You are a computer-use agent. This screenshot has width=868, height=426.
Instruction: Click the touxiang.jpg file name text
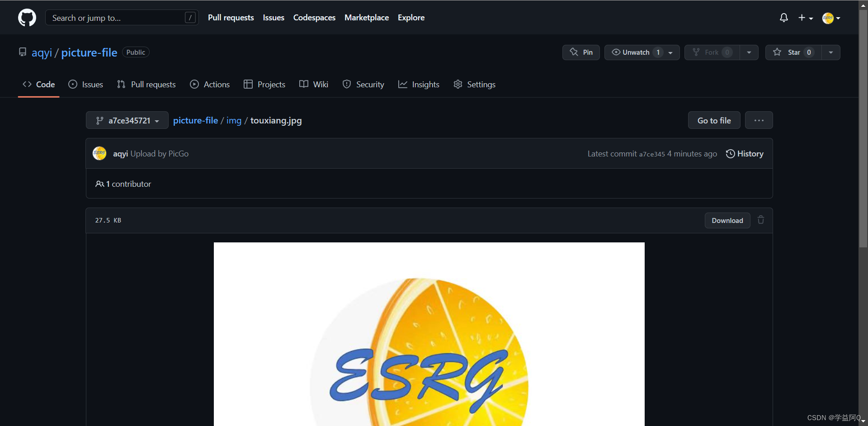click(x=276, y=120)
